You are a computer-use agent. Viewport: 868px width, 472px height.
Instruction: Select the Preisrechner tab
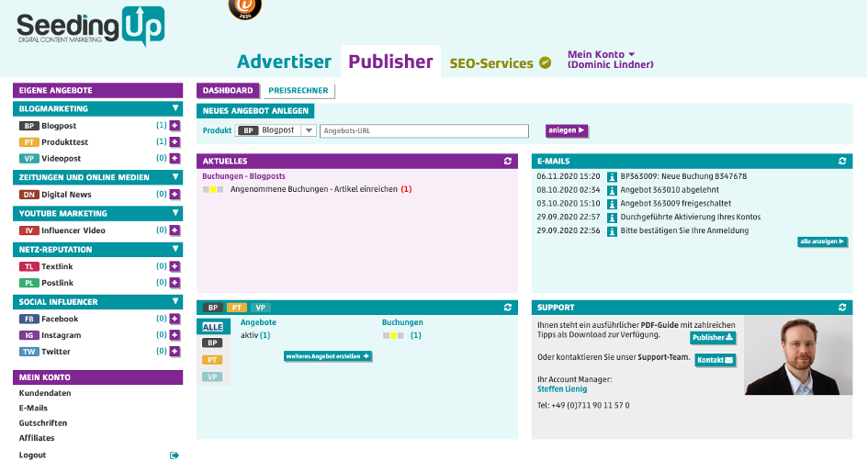(298, 91)
